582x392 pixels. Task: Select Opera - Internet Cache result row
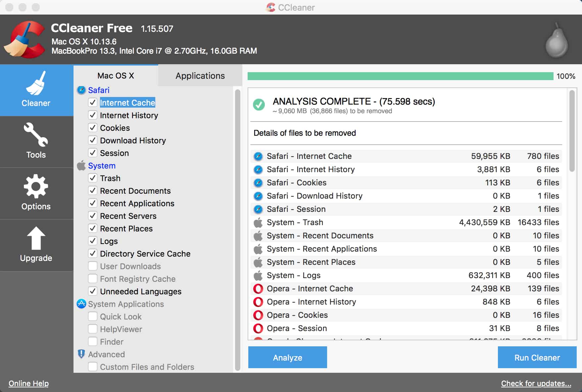pos(407,289)
